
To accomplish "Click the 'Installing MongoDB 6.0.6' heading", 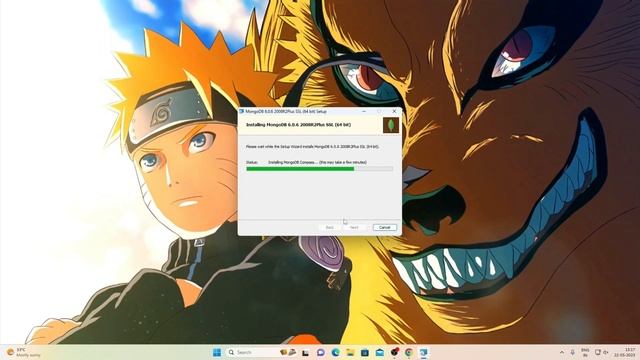I will 298,125.
